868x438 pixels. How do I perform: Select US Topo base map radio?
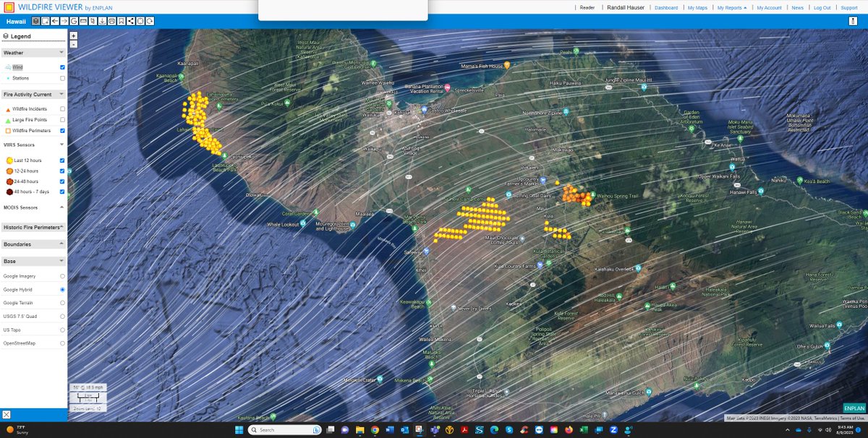tap(63, 330)
